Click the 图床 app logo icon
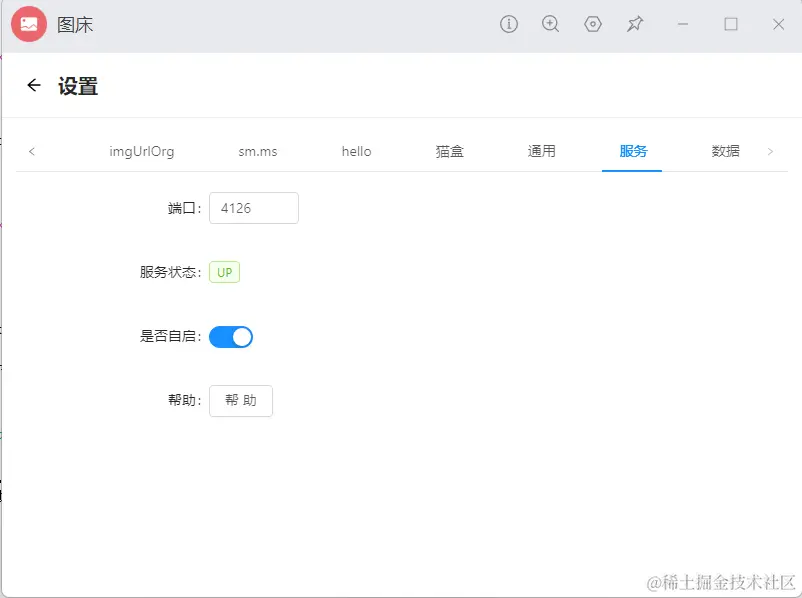 [x=29, y=24]
